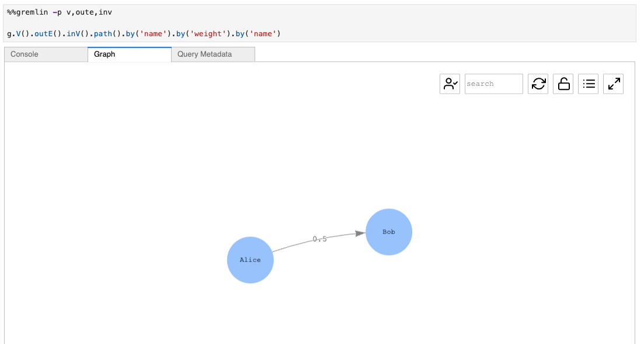Viewport: 644px width, 344px height.
Task: Click the arrowhead pointing to Bob
Action: tap(360, 233)
